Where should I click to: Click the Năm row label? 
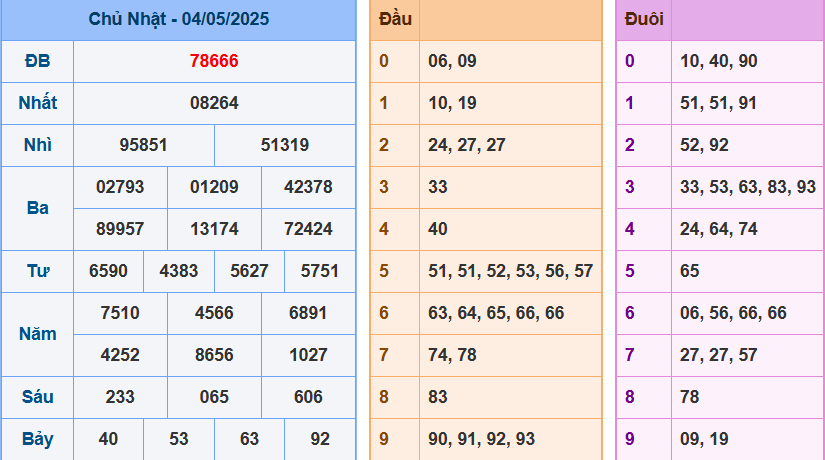(x=37, y=334)
